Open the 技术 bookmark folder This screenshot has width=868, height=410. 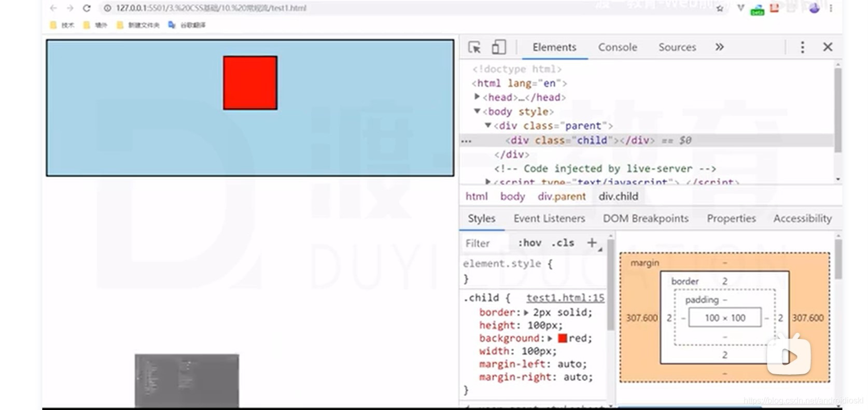coord(62,25)
